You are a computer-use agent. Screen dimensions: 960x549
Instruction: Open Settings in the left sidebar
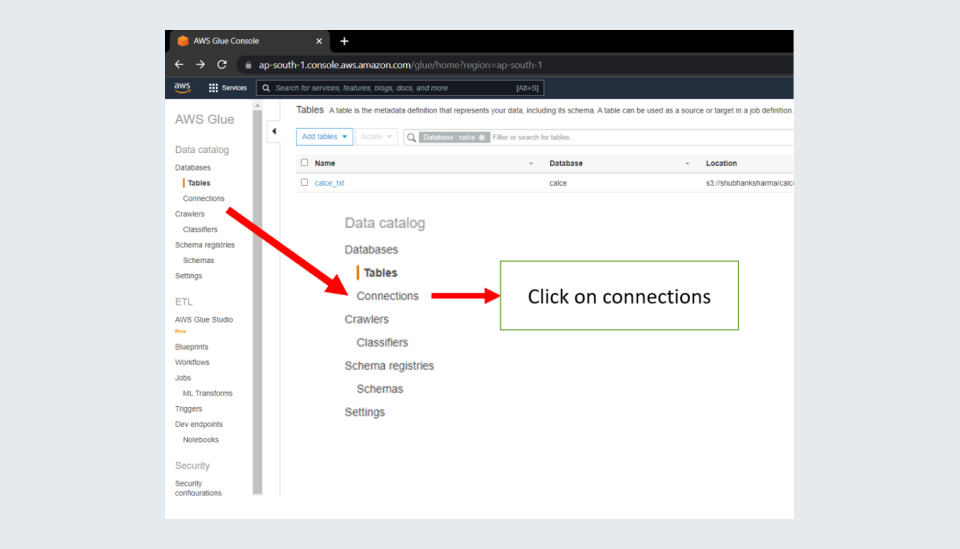pos(188,276)
